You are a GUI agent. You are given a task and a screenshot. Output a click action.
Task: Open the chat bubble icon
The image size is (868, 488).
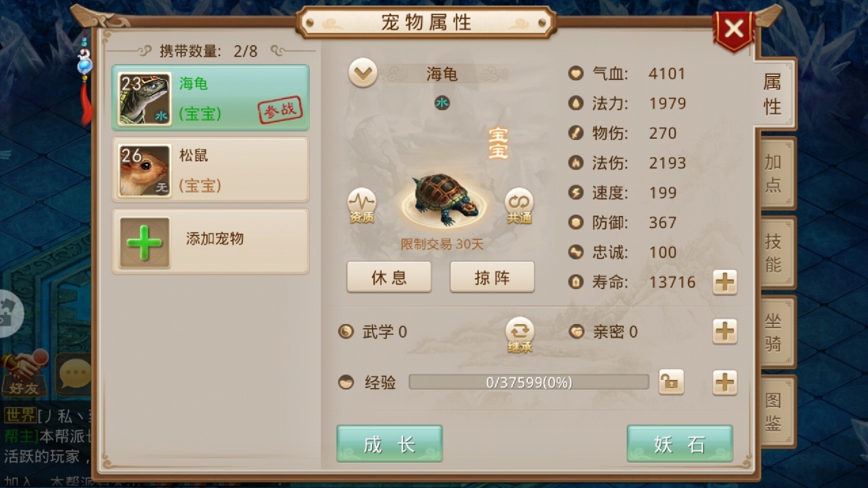(x=74, y=373)
